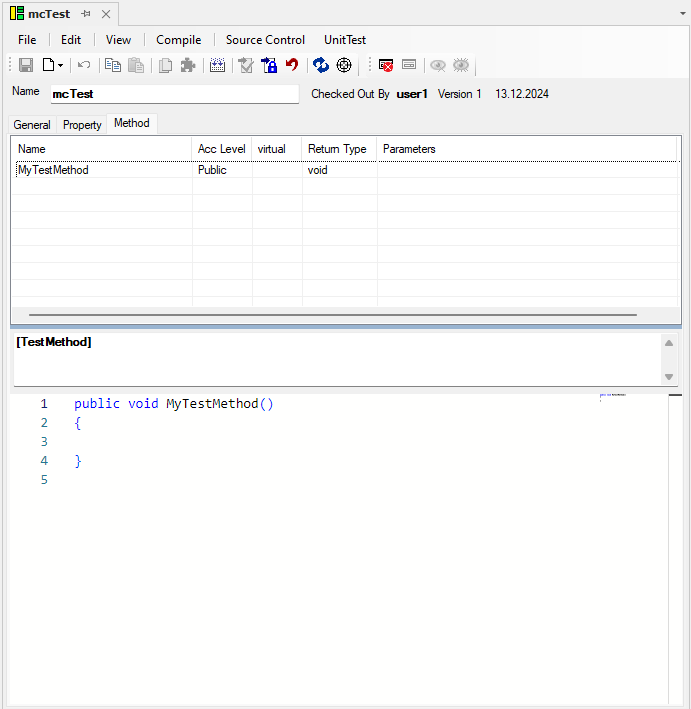Click the virtual column header

[x=276, y=149]
